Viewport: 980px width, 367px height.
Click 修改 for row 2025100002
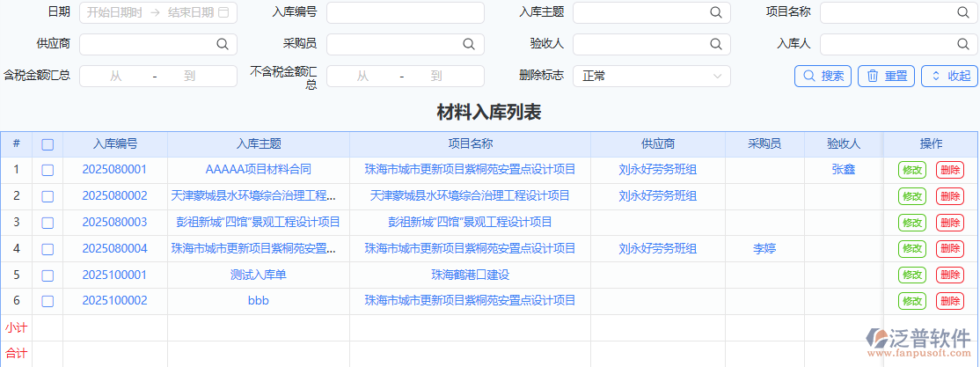pos(912,301)
